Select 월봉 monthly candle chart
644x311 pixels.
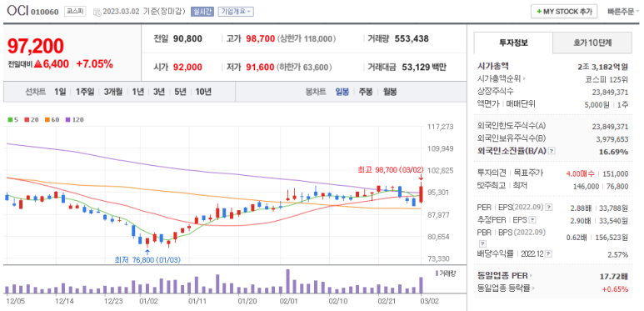(x=390, y=92)
